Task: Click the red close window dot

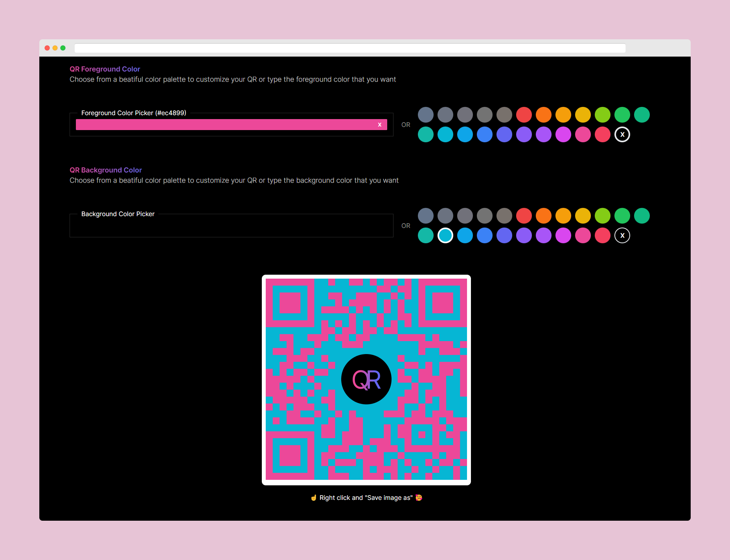Action: click(x=47, y=48)
